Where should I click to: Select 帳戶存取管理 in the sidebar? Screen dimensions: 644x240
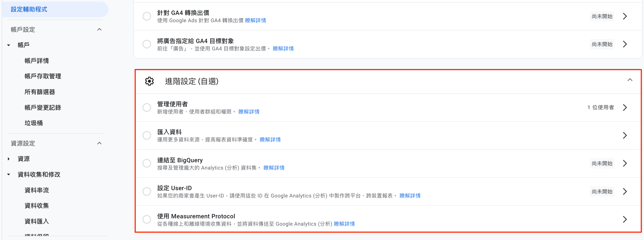(43, 76)
